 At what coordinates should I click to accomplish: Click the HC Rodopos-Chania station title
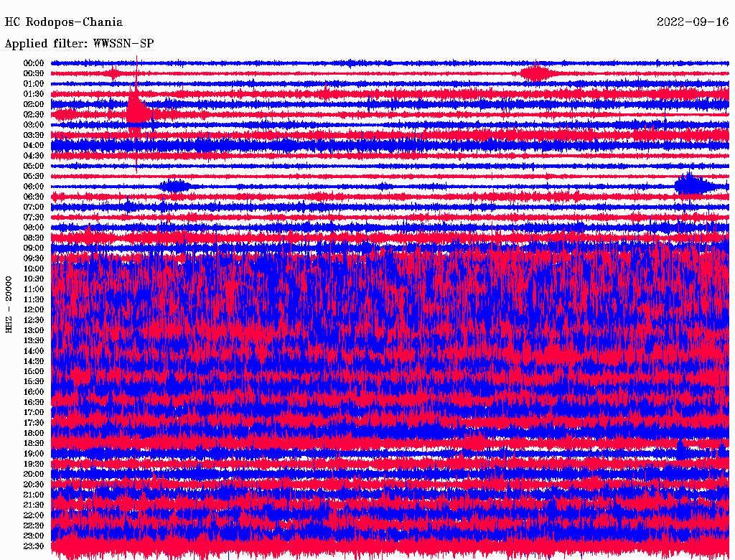coord(64,22)
